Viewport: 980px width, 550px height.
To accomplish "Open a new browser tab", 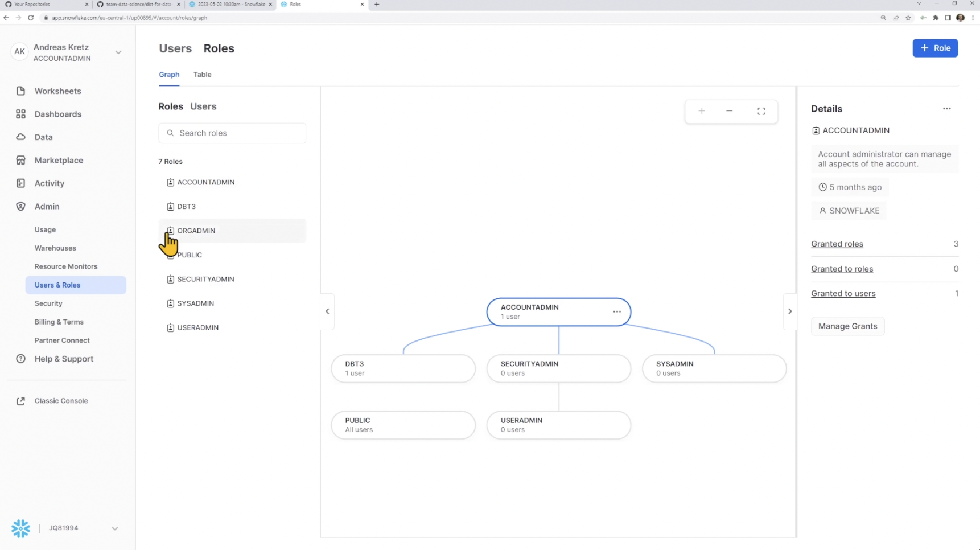I will click(377, 4).
